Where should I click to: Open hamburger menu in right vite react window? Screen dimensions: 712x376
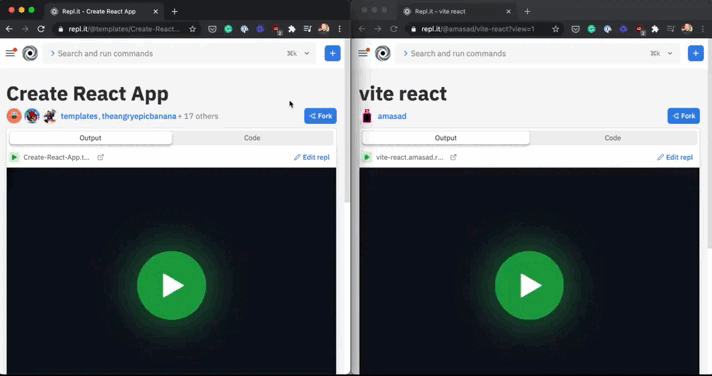pos(363,53)
